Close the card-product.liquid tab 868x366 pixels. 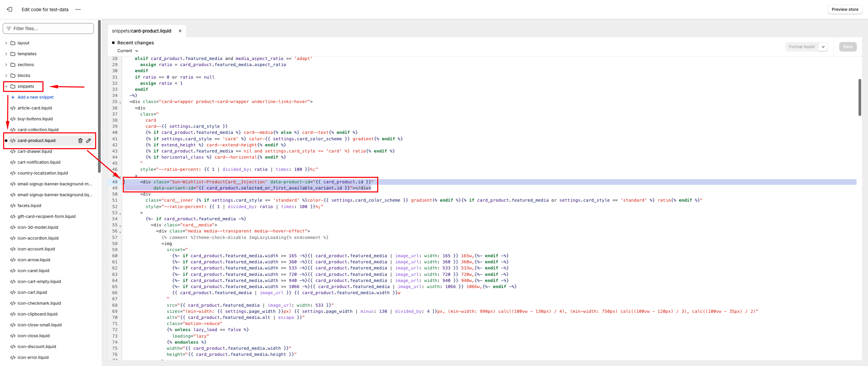[x=180, y=31]
